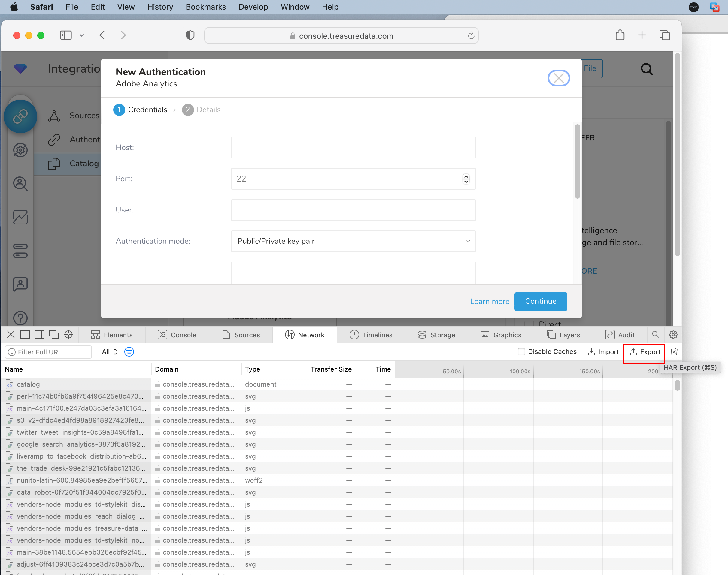728x575 pixels.
Task: Click into the Host input field
Action: tap(353, 147)
